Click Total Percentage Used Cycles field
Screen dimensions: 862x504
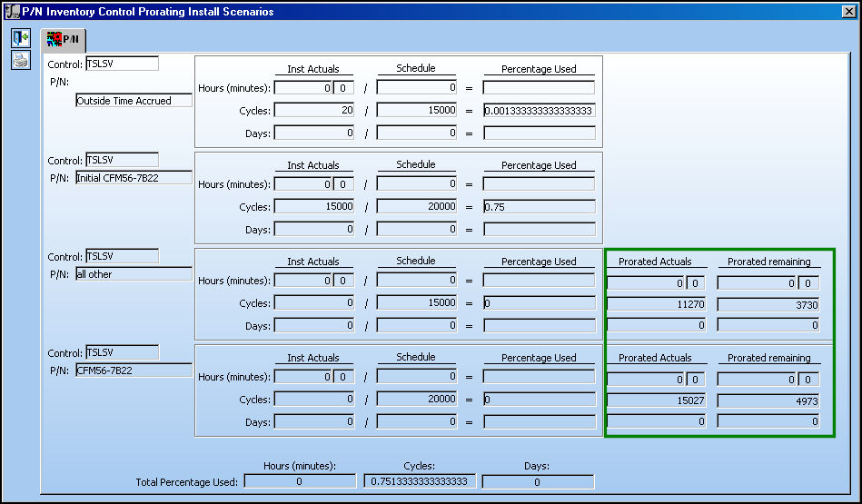tap(420, 481)
